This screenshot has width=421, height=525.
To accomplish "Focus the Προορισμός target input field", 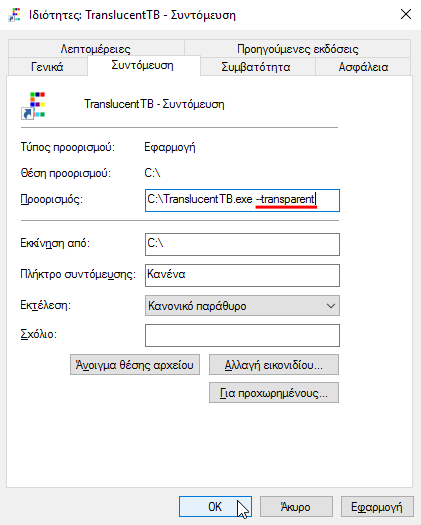I will coord(242,200).
